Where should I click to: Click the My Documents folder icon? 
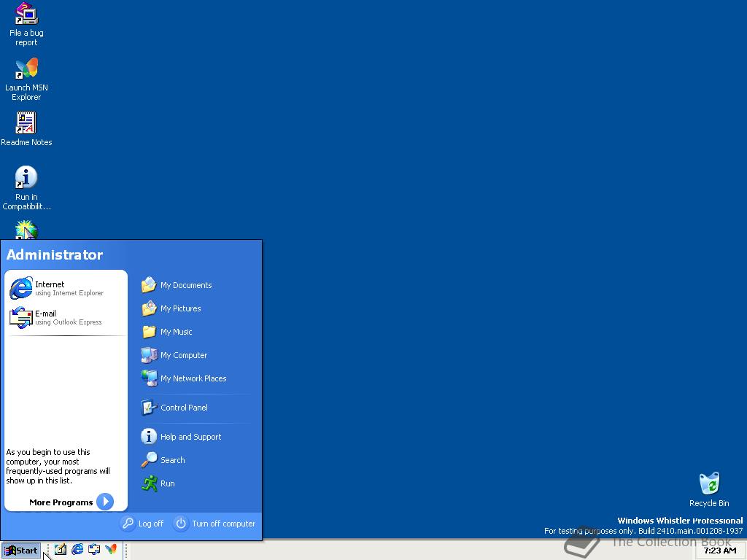(149, 285)
